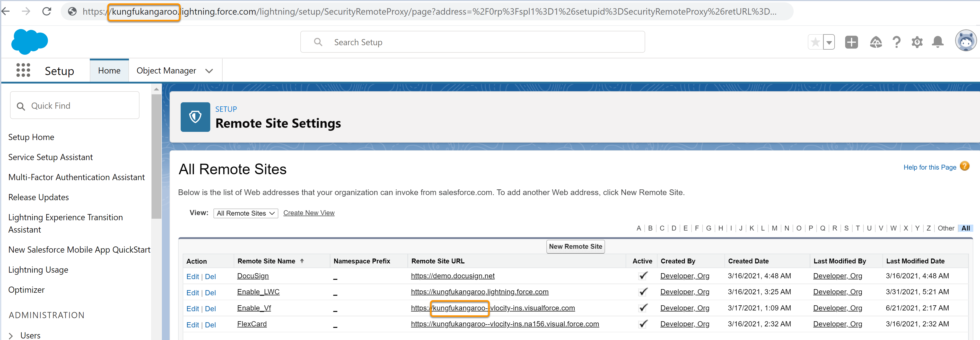Open the App Launcher waffle icon
Viewport: 980px width, 340px height.
point(23,70)
